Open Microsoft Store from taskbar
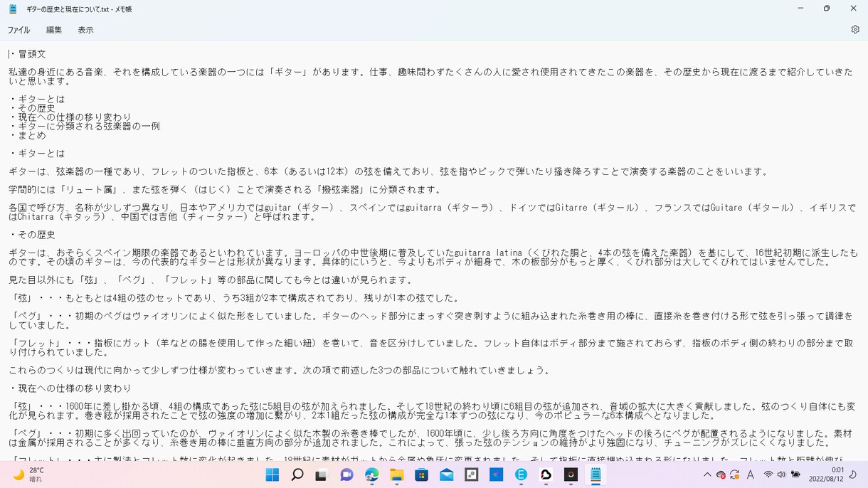This screenshot has height=488, width=868. 421,474
